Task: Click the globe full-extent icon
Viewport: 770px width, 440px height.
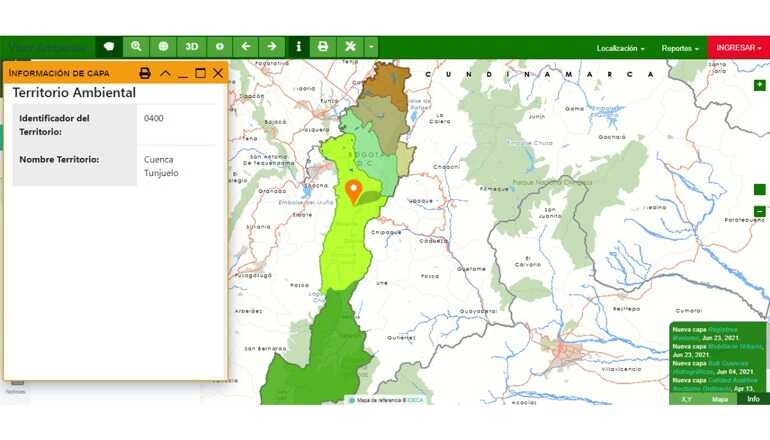Action: pyautogui.click(x=163, y=47)
